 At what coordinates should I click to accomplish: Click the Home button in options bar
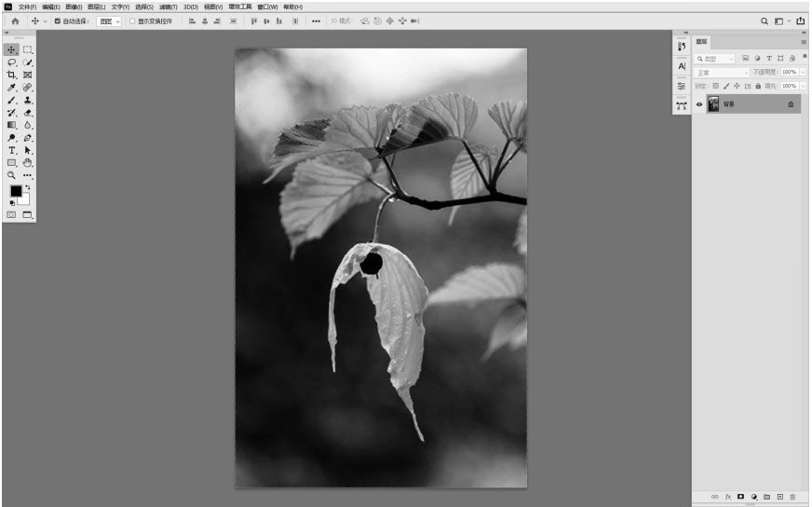(15, 21)
